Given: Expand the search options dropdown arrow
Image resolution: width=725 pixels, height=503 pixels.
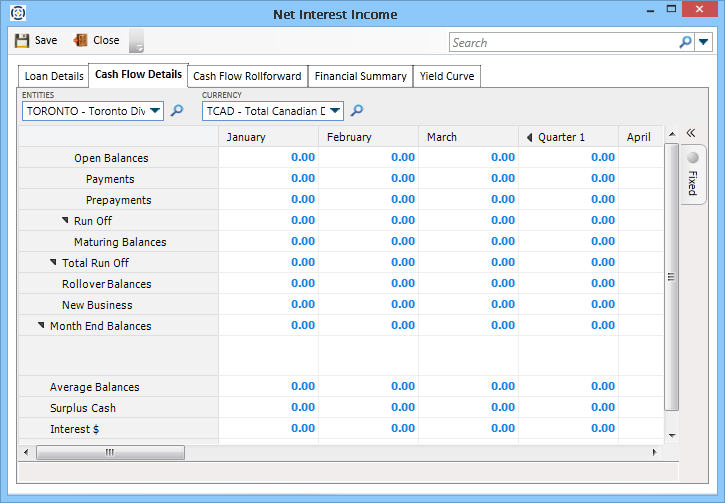Looking at the screenshot, I should tap(703, 42).
